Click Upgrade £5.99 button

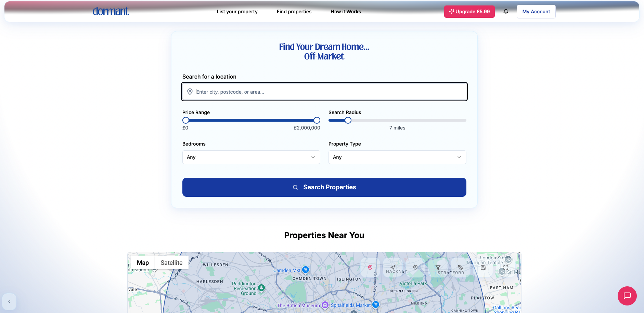pyautogui.click(x=469, y=12)
